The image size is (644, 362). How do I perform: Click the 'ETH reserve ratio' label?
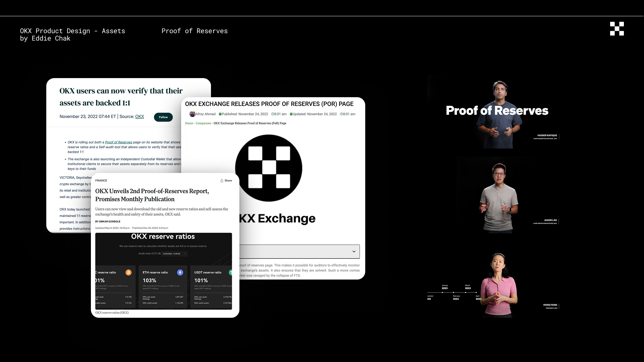click(155, 273)
